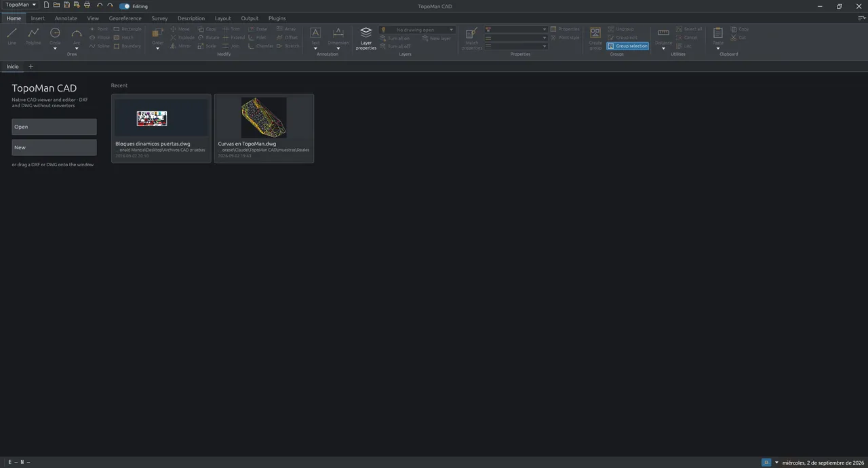The width and height of the screenshot is (868, 468).
Task: Select the Point tool
Action: pyautogui.click(x=99, y=29)
